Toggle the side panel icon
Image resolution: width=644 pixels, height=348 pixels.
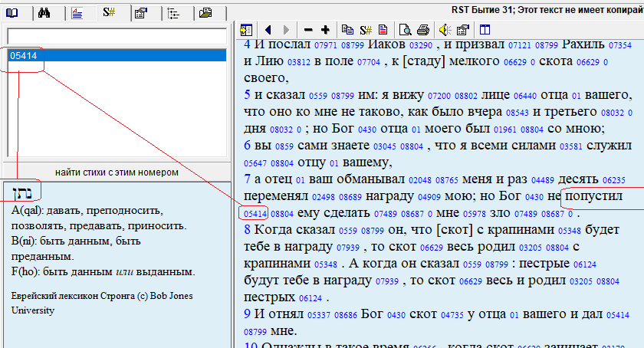[x=246, y=30]
